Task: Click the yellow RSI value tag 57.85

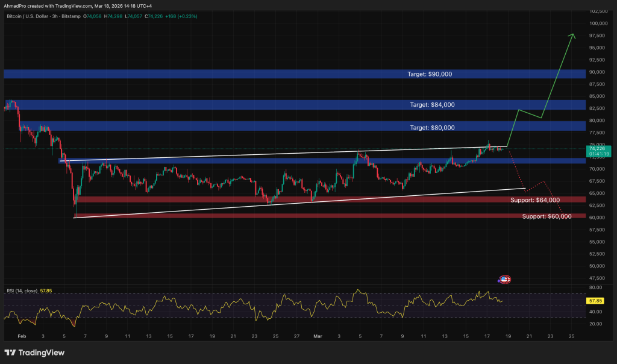Action: tap(596, 300)
